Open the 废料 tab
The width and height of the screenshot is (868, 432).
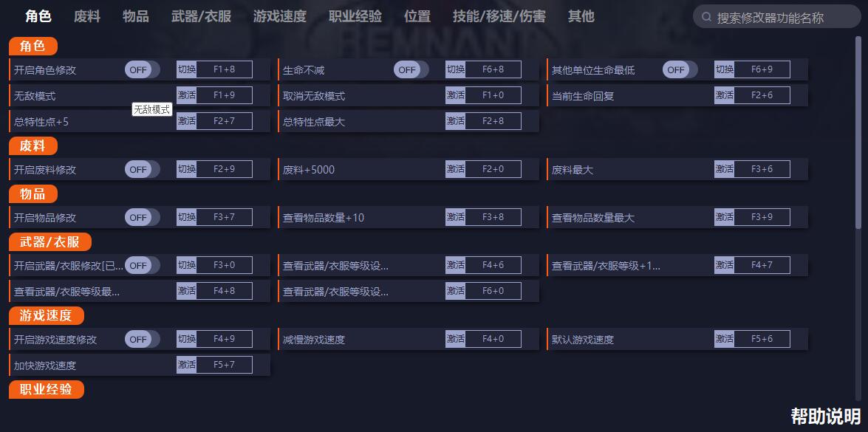87,16
